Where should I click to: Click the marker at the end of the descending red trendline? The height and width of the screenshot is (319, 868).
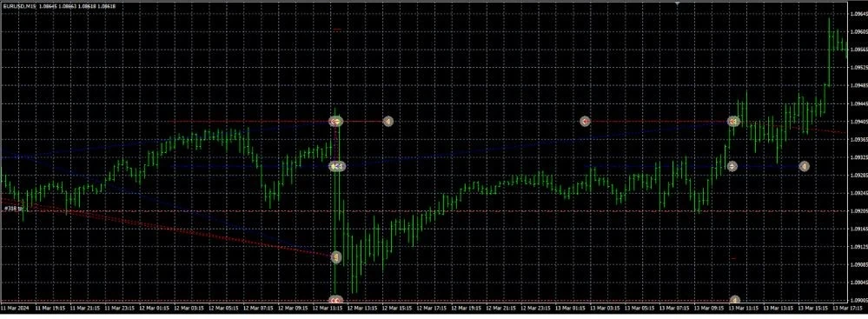click(x=336, y=257)
